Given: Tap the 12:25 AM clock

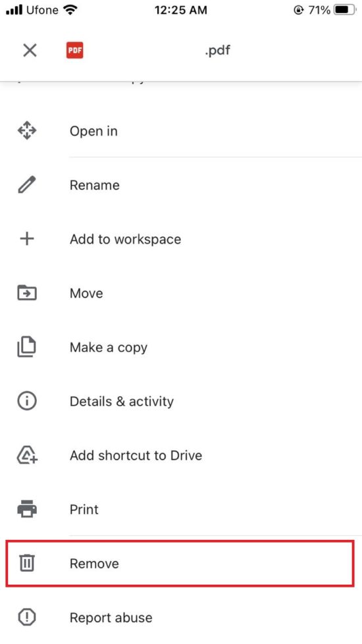Looking at the screenshot, I should click(x=180, y=11).
